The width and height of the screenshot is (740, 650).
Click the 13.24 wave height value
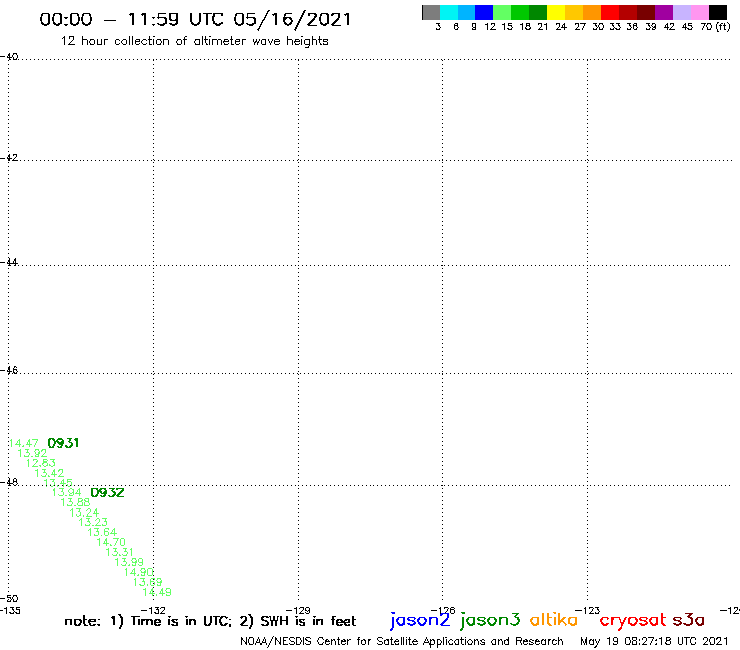84,512
